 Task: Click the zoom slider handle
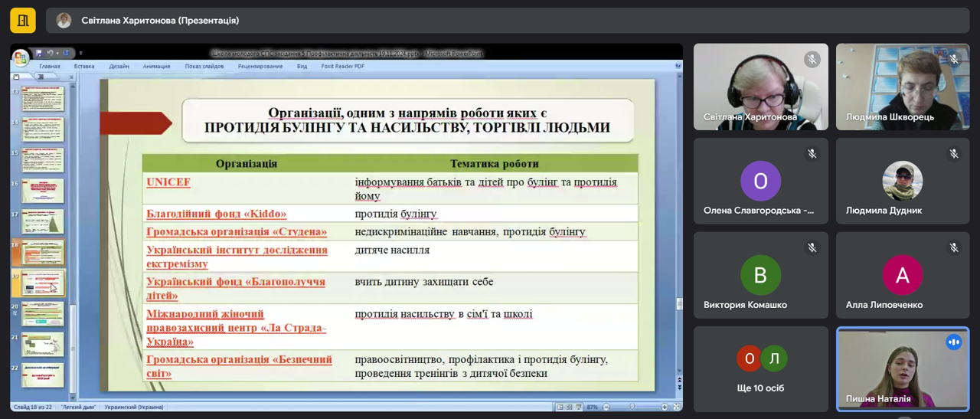click(x=632, y=407)
